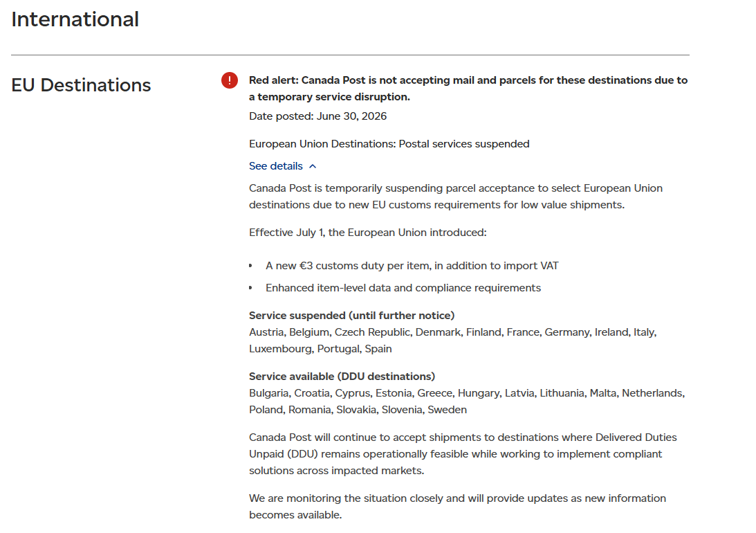Click the Date posted June 30, 2026 line
This screenshot has width=756, height=533.
tap(317, 116)
